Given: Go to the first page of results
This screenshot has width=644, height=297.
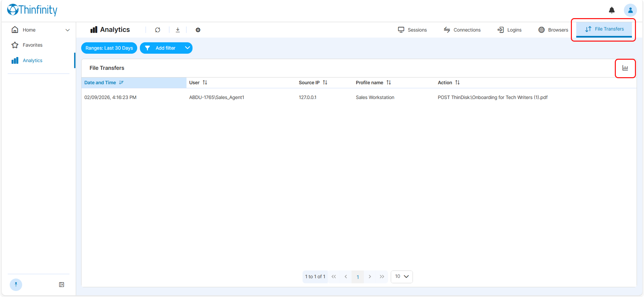Looking at the screenshot, I should pos(334,277).
